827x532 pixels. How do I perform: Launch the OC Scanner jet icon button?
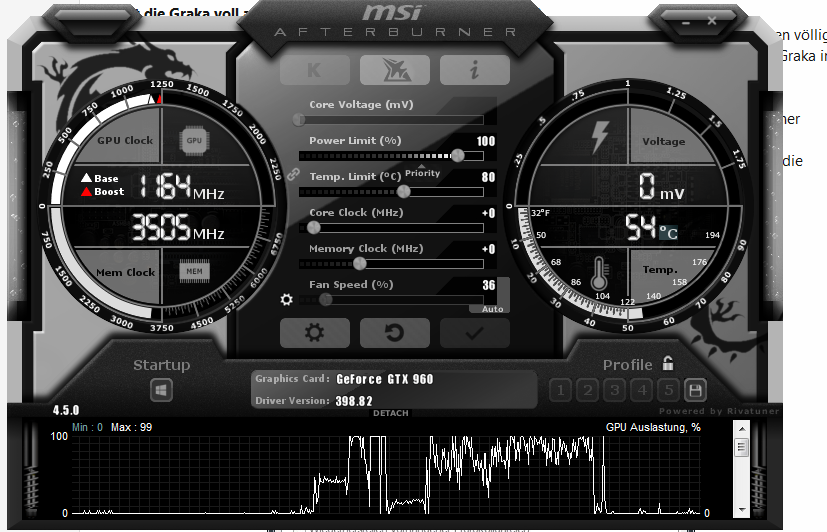pos(395,70)
